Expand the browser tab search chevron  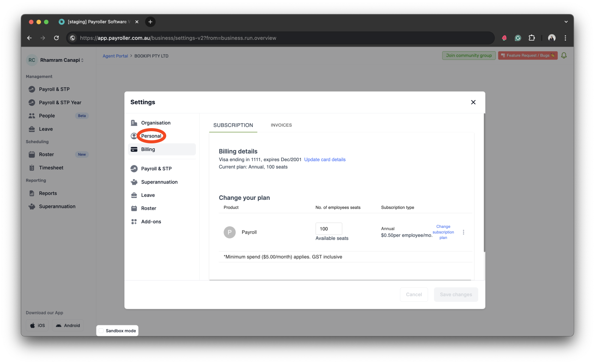coord(566,22)
